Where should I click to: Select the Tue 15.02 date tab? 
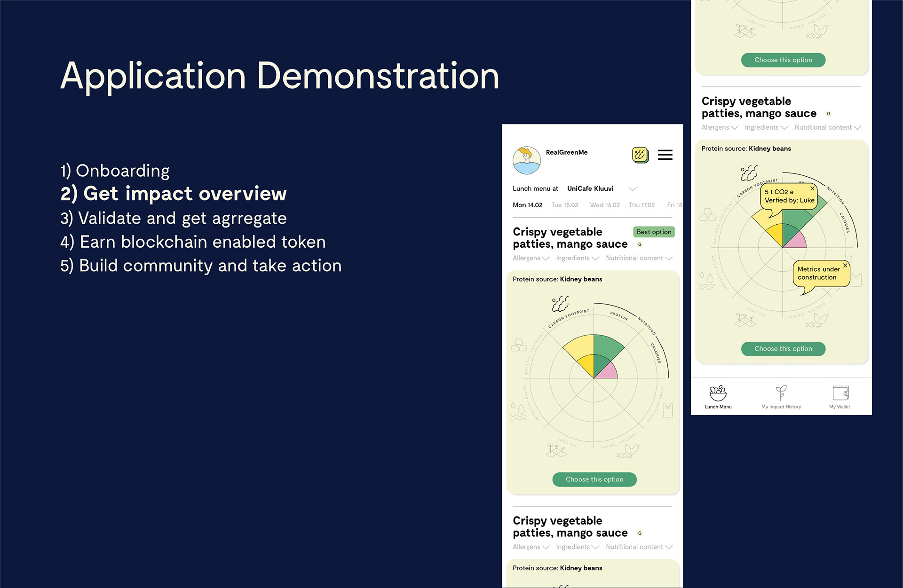point(564,205)
